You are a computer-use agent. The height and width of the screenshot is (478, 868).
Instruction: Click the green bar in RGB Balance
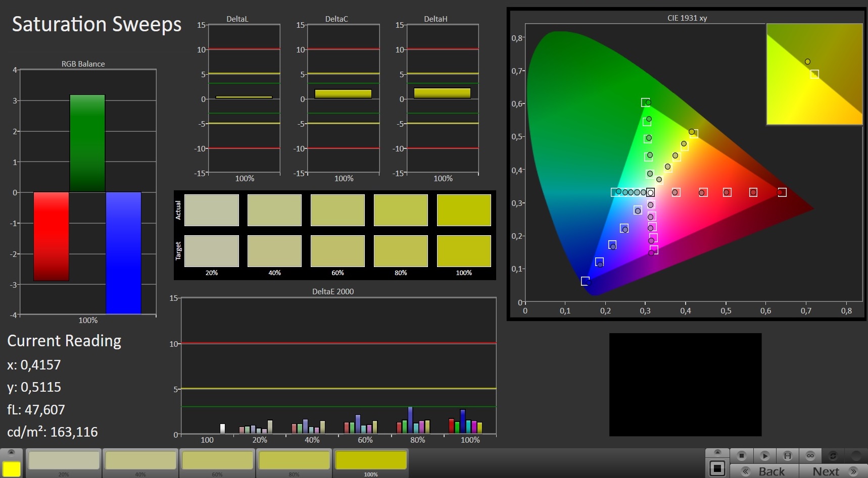87,143
